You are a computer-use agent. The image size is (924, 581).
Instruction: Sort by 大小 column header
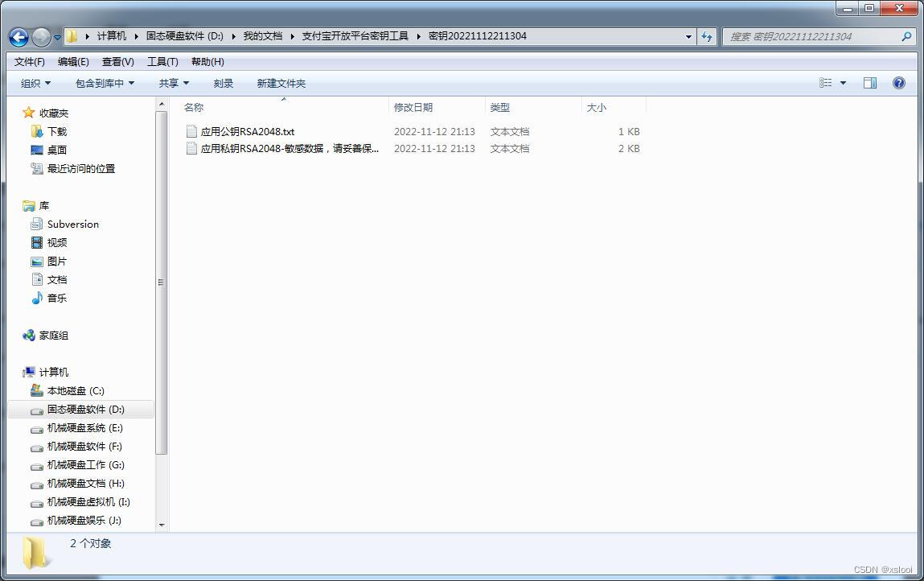pos(597,107)
